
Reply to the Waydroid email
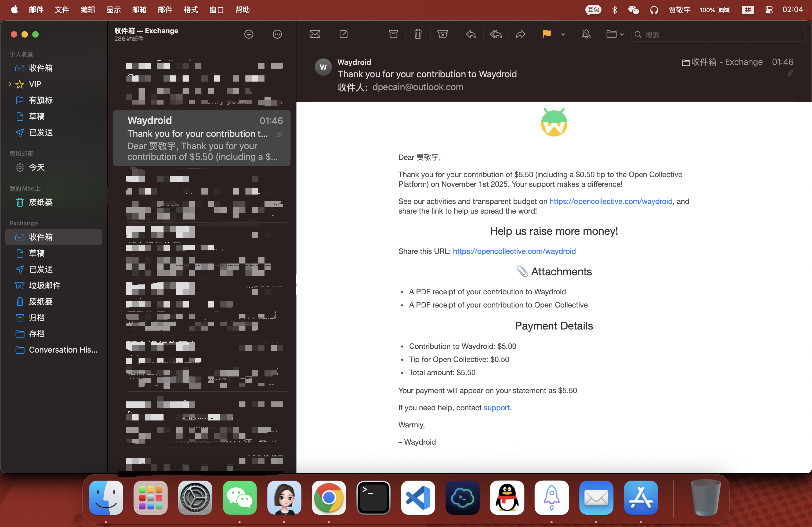pos(471,34)
